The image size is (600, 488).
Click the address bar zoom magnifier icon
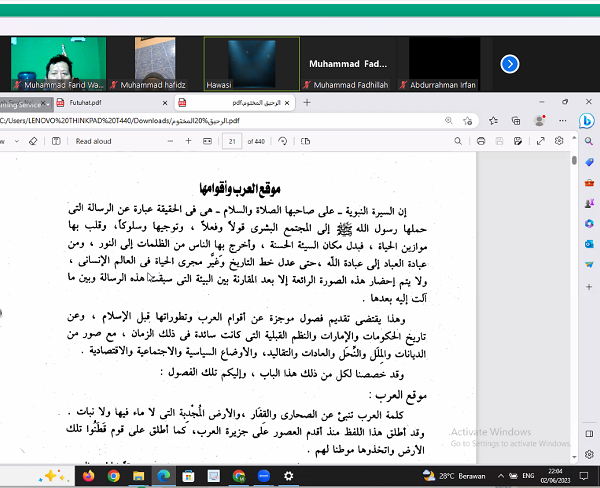tap(449, 121)
